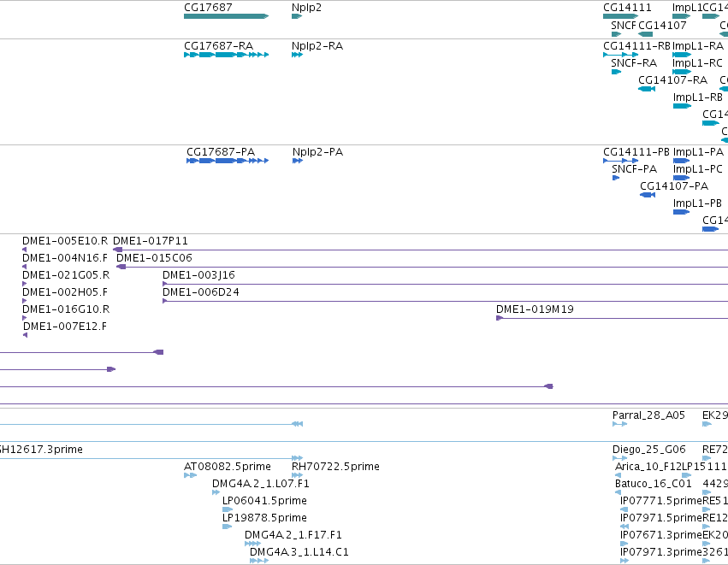Click the DME1-006D24 BAC clone label
Viewport: 728px width, 565px height.
pos(200,292)
